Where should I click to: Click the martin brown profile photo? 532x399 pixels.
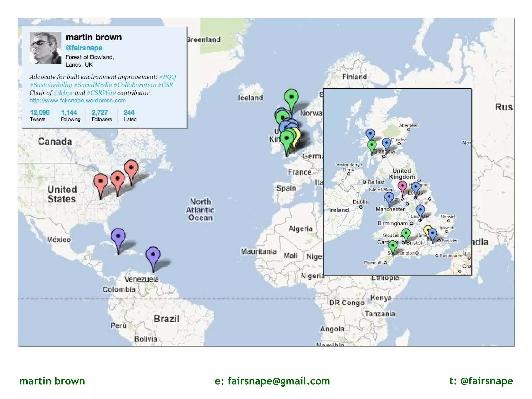coord(45,48)
